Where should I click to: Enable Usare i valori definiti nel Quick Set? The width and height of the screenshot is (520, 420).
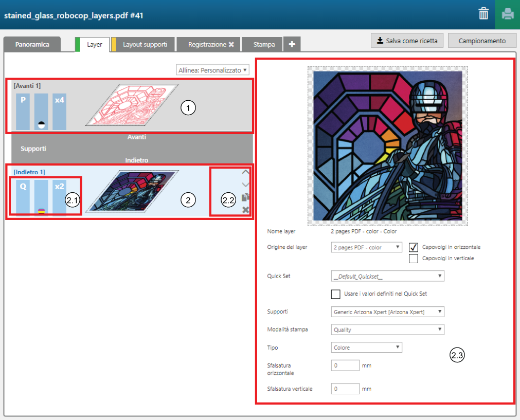pyautogui.click(x=336, y=294)
